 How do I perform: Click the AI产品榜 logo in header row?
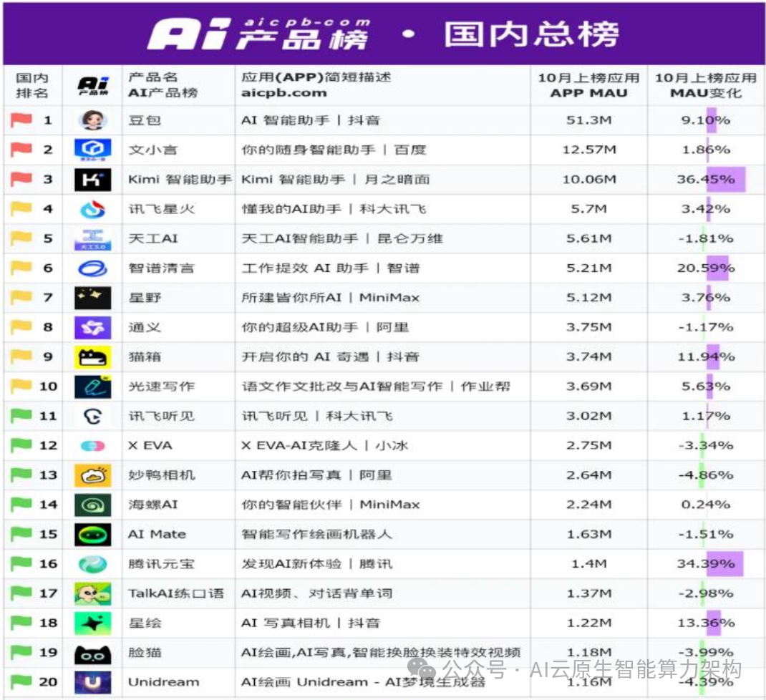(93, 86)
